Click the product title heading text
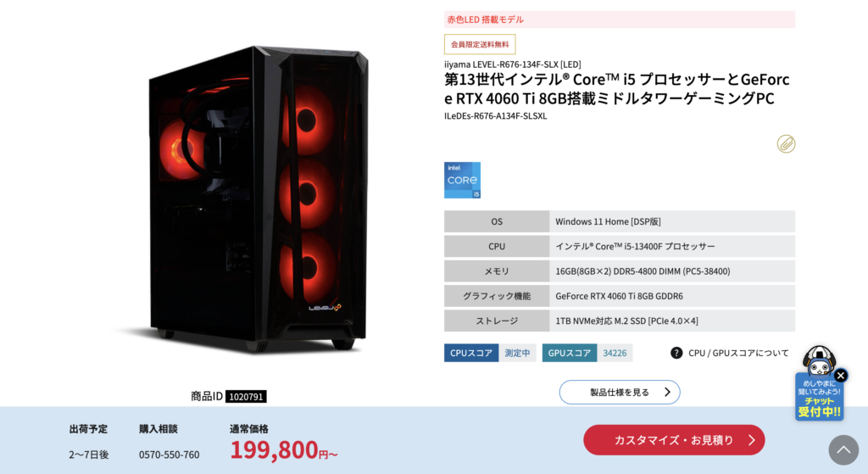This screenshot has width=868, height=474. coord(617,88)
